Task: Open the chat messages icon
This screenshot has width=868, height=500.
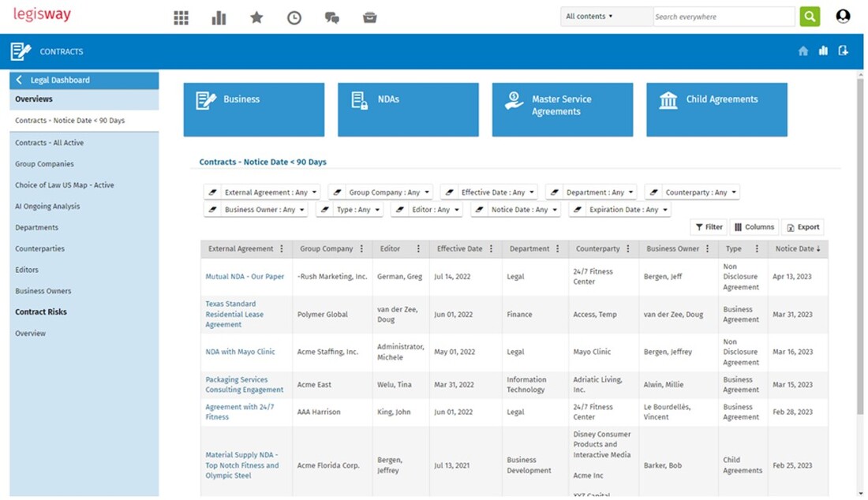Action: tap(332, 17)
